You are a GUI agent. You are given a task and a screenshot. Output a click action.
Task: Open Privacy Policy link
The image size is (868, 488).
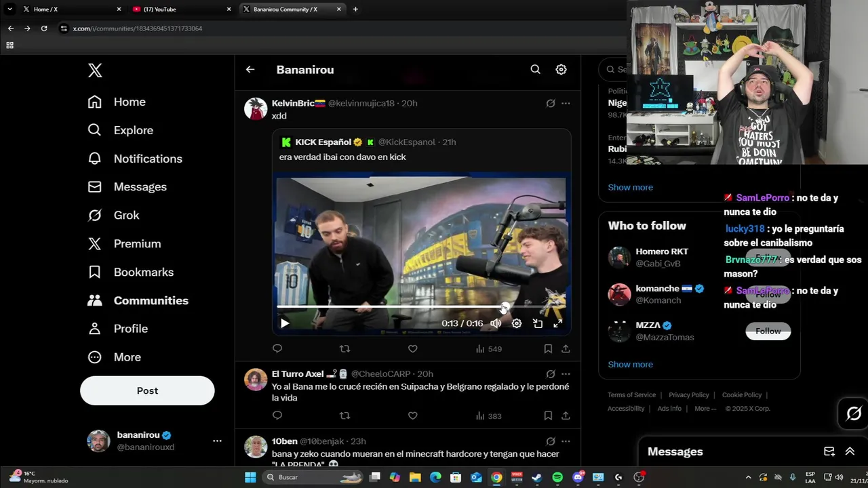click(x=688, y=395)
